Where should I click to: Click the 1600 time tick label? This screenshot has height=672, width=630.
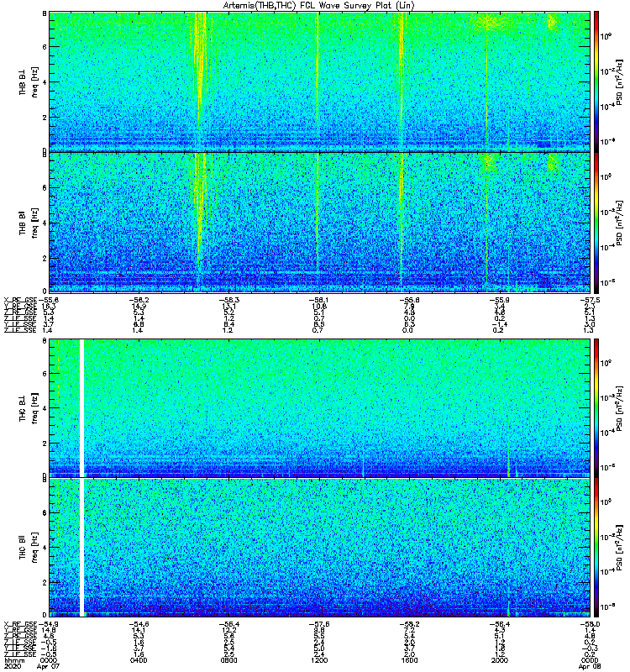coord(409,660)
